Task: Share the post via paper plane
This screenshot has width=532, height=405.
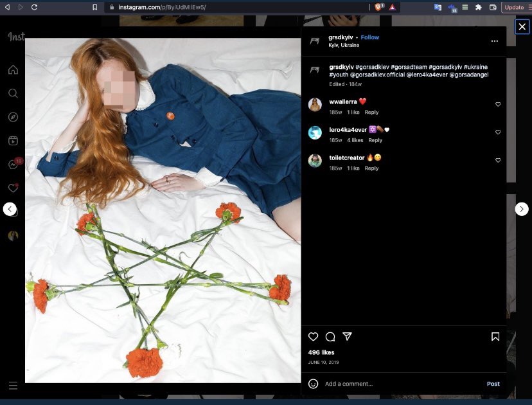Action: click(347, 336)
